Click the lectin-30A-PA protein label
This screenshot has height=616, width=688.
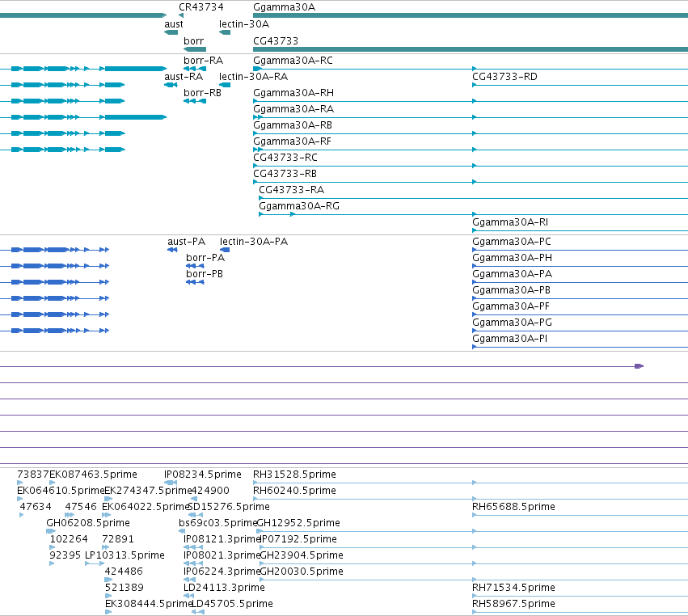(x=254, y=242)
